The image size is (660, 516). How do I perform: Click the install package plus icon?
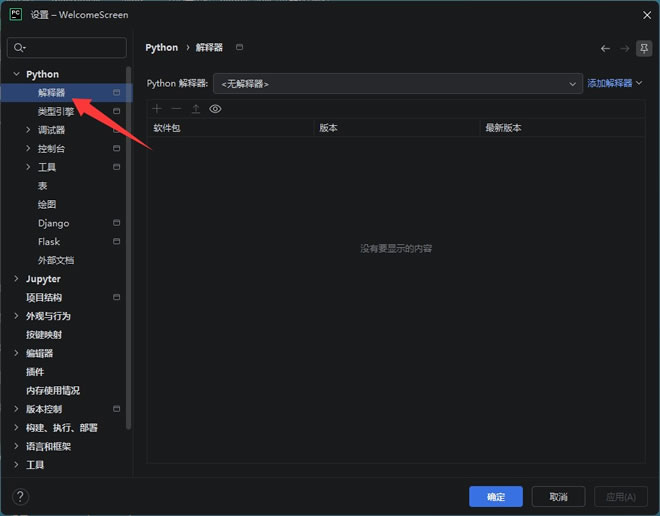click(x=157, y=109)
